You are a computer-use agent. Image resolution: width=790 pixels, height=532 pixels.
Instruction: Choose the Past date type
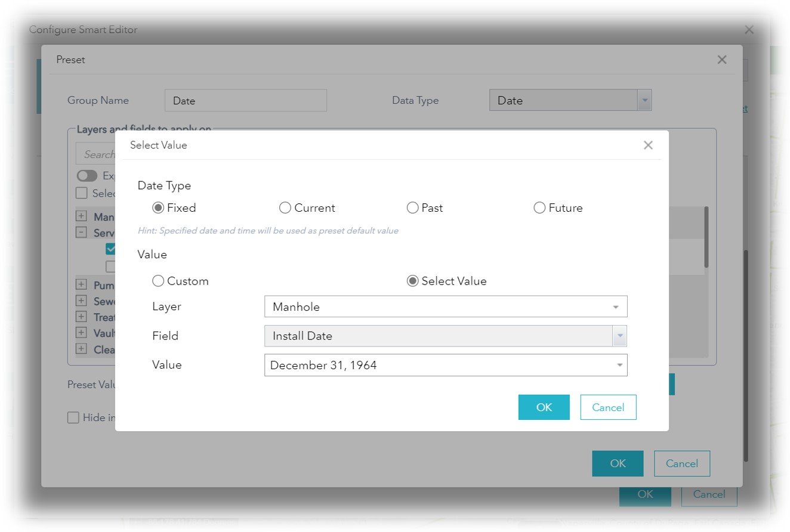[x=412, y=208]
